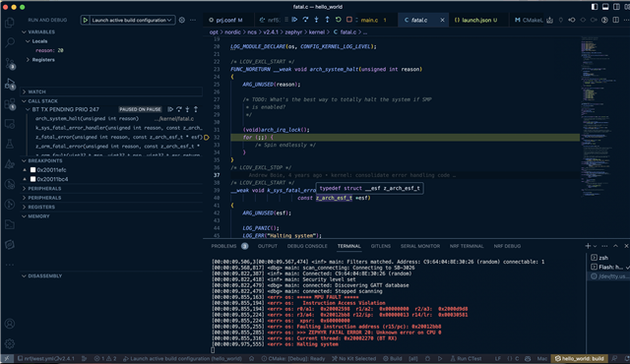Click zephyr in the breadcrumb path
Image resolution: width=630 pixels, height=364 pixels.
pyautogui.click(x=293, y=31)
